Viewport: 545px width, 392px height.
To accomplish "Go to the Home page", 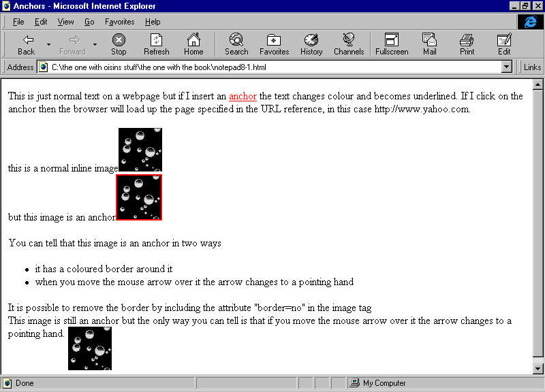I will (193, 44).
